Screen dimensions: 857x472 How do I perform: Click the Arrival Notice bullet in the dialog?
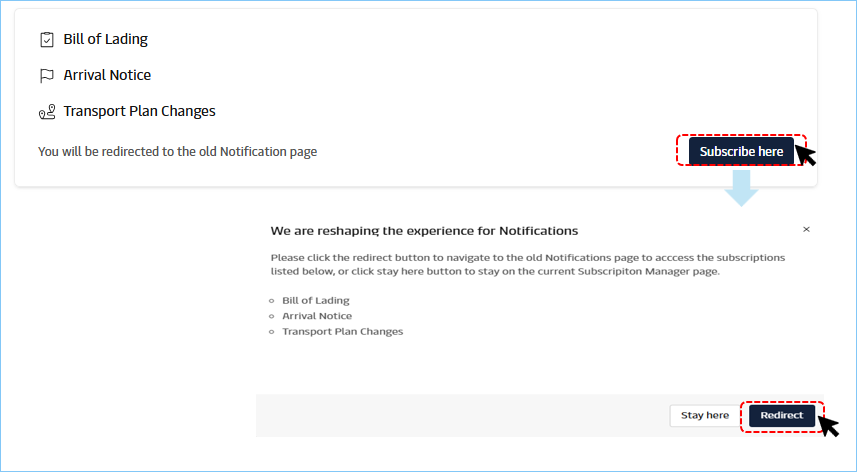pos(316,316)
